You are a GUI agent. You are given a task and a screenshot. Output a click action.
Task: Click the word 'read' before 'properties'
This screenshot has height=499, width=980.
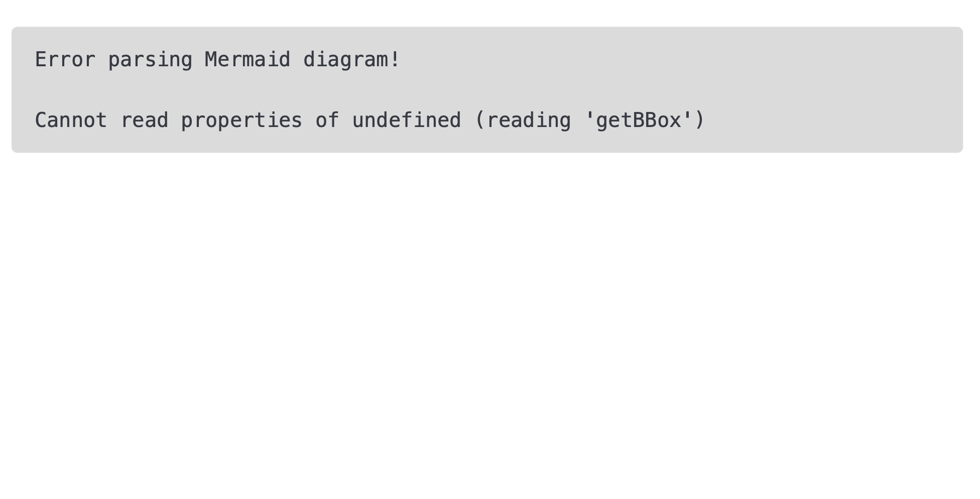pyautogui.click(x=144, y=120)
